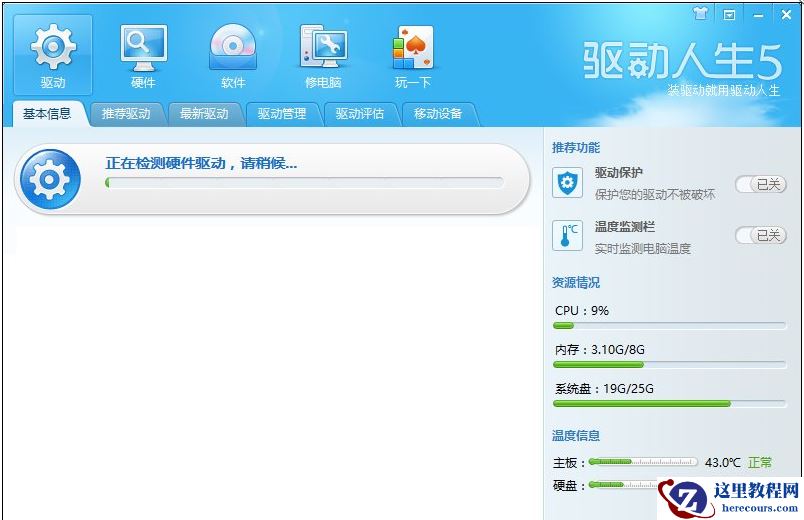Click the 实时监测电脑温度 description

pyautogui.click(x=642, y=249)
